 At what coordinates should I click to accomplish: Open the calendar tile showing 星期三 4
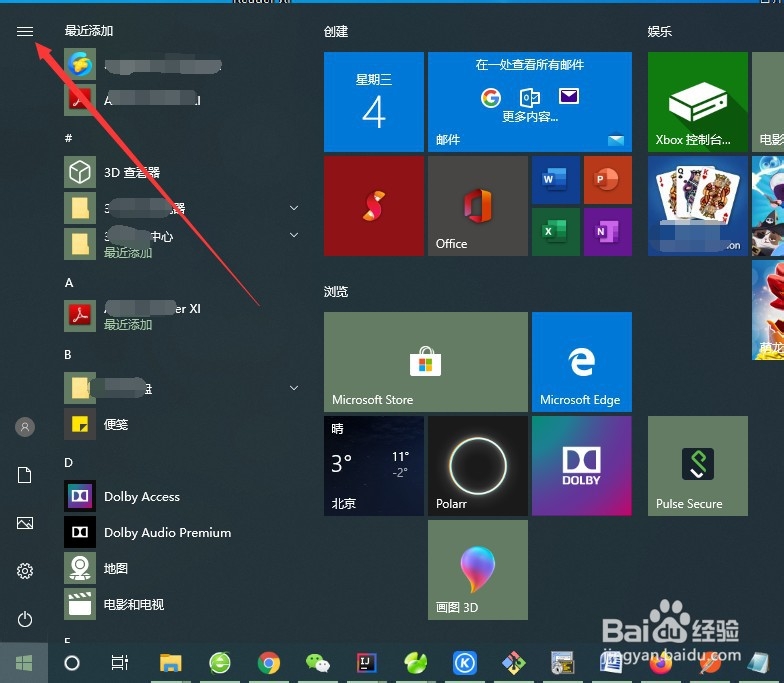pos(374,102)
